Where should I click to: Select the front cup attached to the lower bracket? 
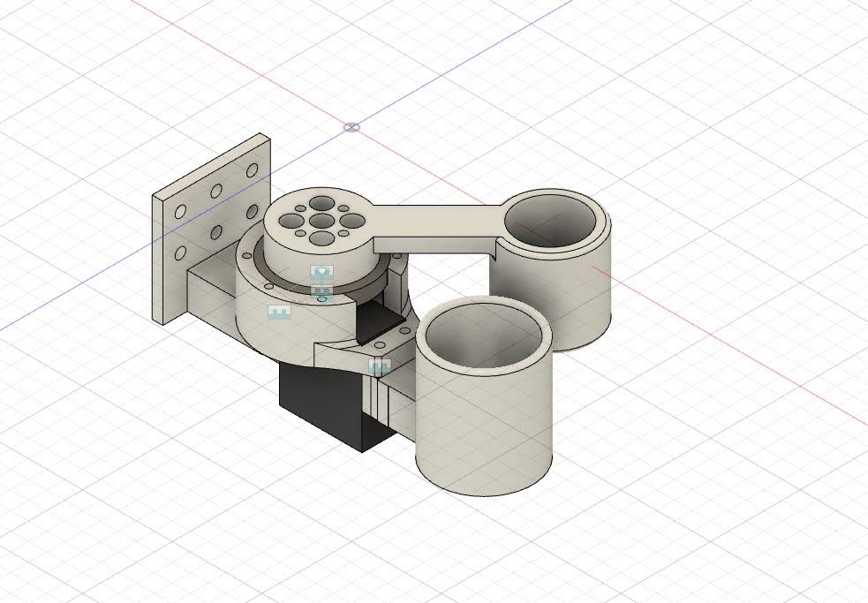(484, 396)
